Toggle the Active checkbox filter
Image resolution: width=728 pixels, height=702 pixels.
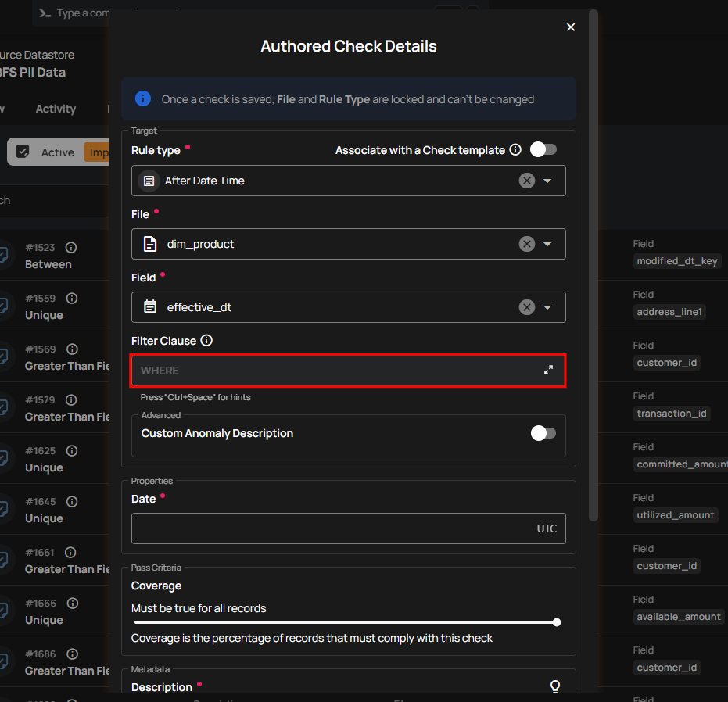[x=23, y=152]
